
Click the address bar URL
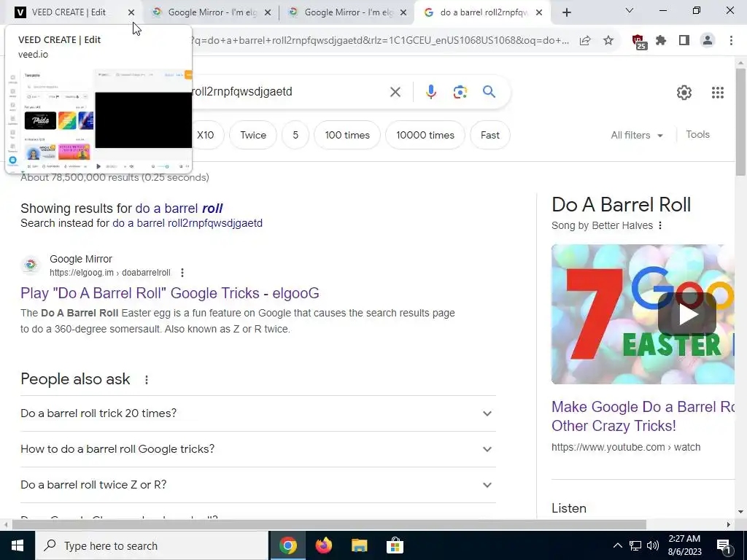[379, 41]
